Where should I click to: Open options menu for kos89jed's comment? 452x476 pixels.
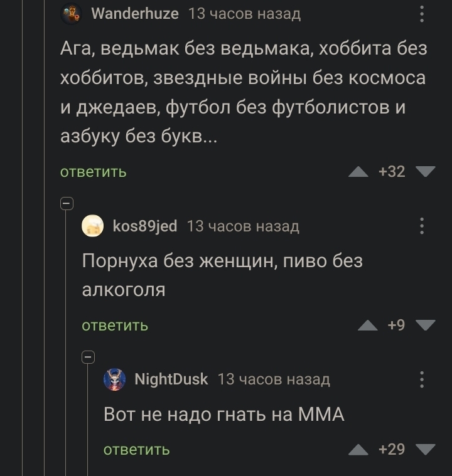click(421, 226)
